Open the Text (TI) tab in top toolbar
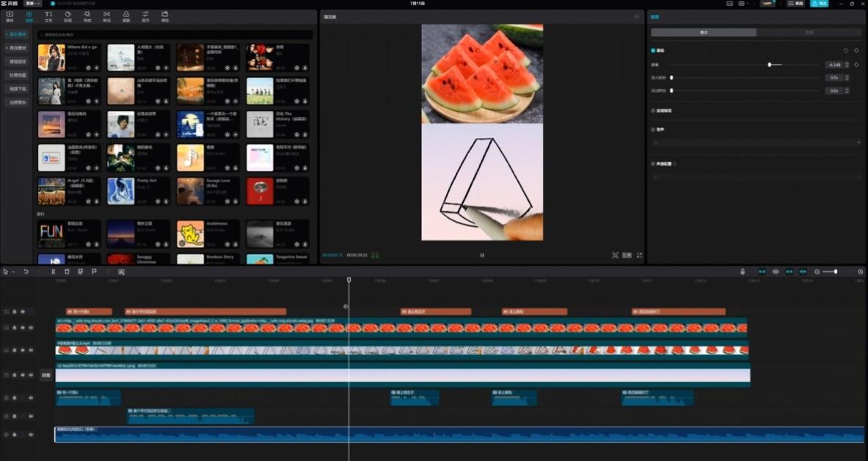 (48, 16)
